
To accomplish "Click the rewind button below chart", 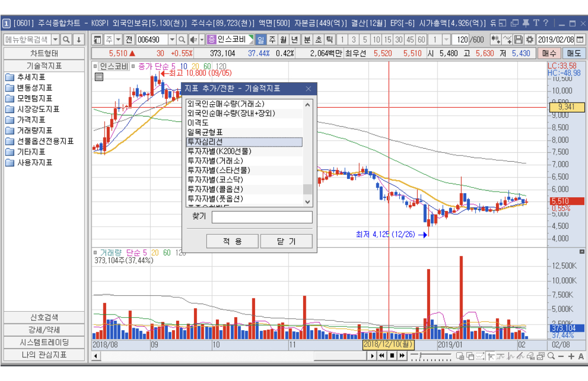I will coord(382,355).
